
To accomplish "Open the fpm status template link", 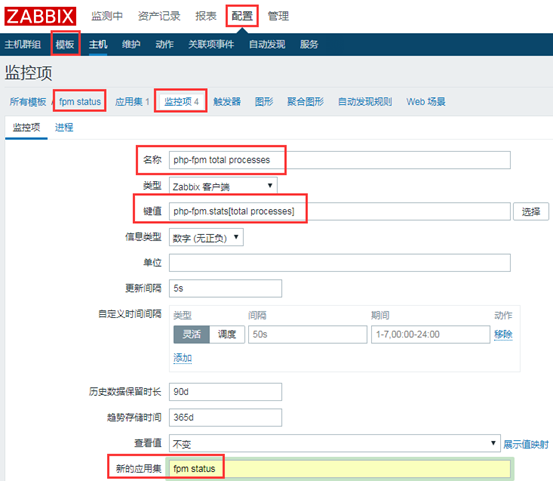I will coord(80,102).
